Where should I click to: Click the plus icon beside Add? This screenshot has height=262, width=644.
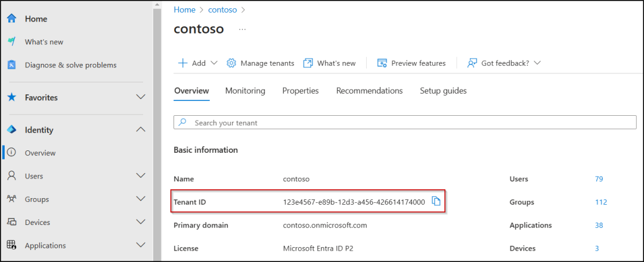(x=182, y=63)
